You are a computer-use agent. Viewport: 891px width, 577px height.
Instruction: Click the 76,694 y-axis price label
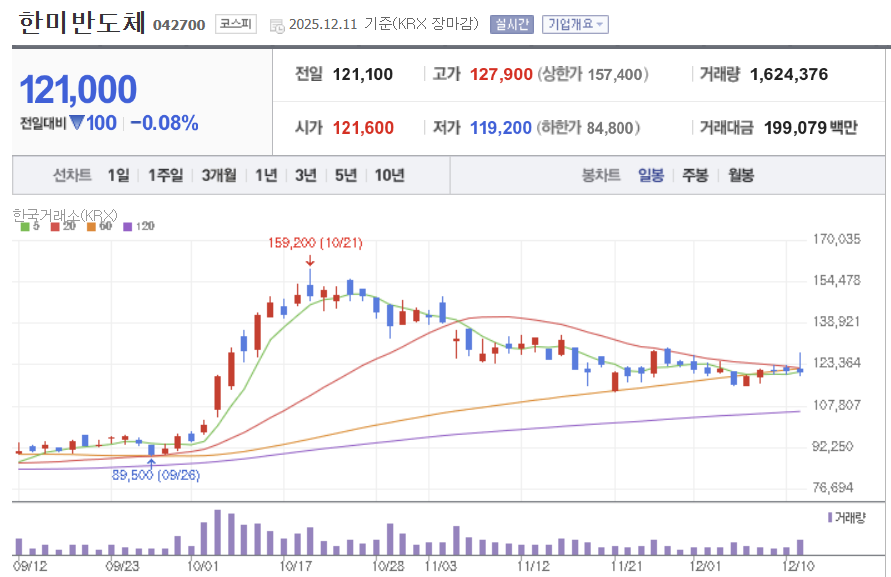(x=833, y=488)
